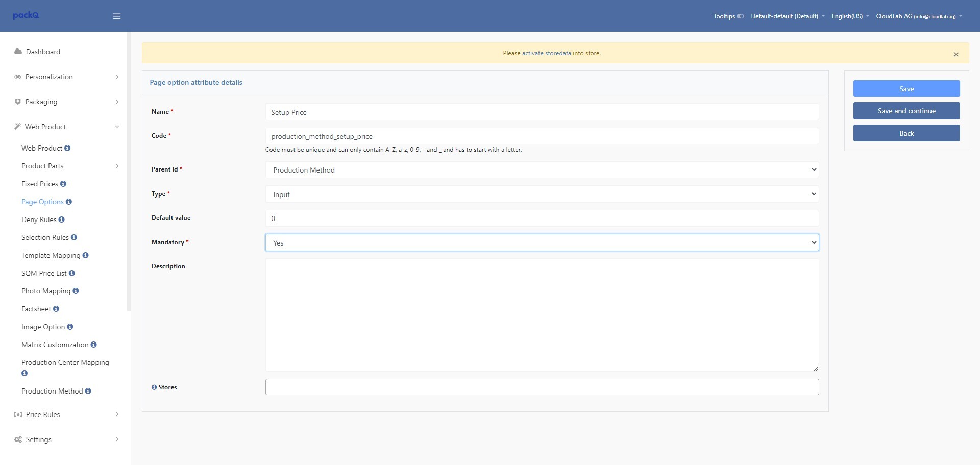Open Factsheet page
The height and width of the screenshot is (465, 980).
(x=36, y=309)
